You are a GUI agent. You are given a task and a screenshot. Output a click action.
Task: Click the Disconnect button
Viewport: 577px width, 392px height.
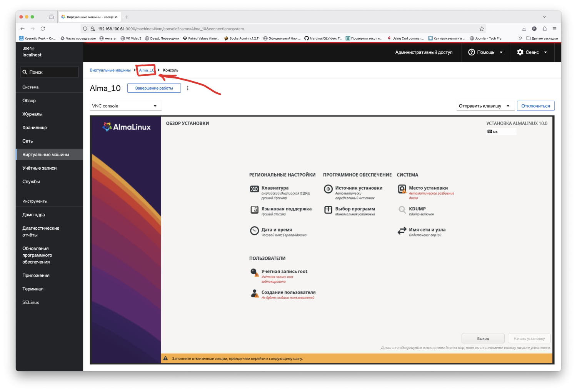[x=535, y=106]
